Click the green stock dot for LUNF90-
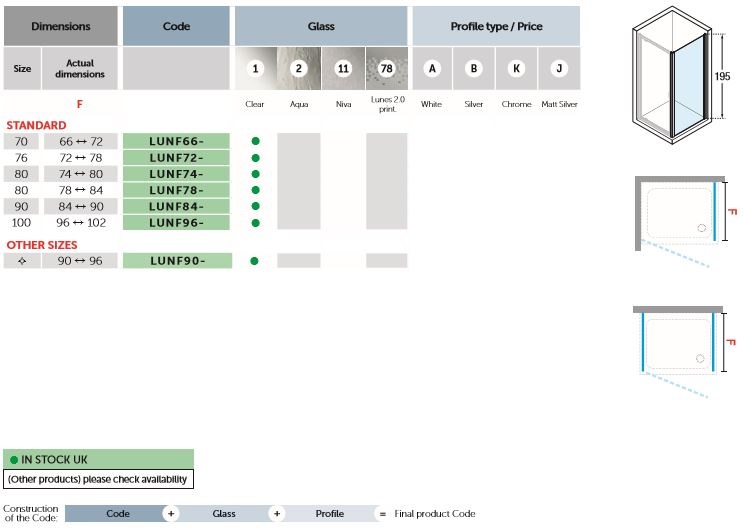Screen dimensions: 744x529 pos(254,261)
